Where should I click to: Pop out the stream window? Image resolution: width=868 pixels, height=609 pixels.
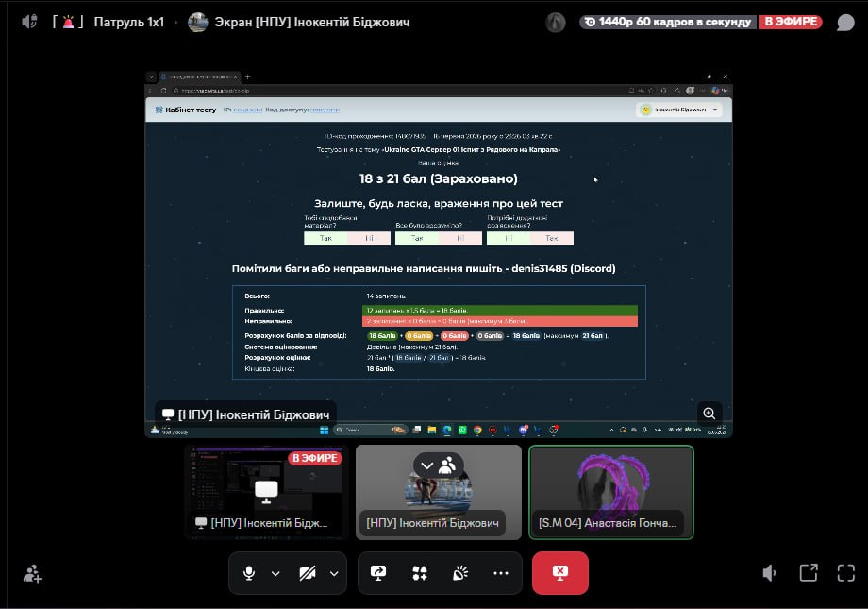(809, 573)
